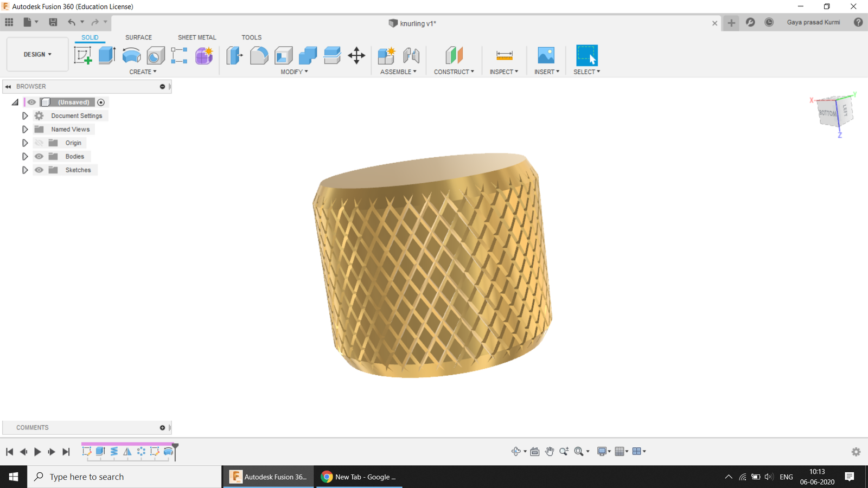Viewport: 868px width, 488px height.
Task: Click the Mirror feature in timeline
Action: (127, 451)
